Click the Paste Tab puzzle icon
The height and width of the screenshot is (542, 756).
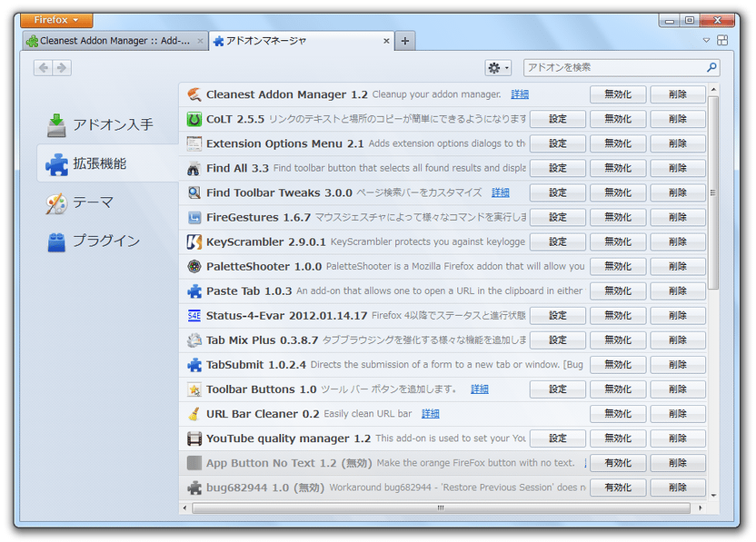click(194, 291)
